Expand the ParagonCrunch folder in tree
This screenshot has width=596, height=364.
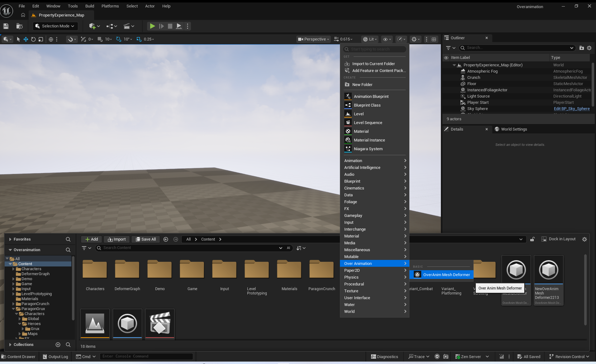pyautogui.click(x=13, y=304)
